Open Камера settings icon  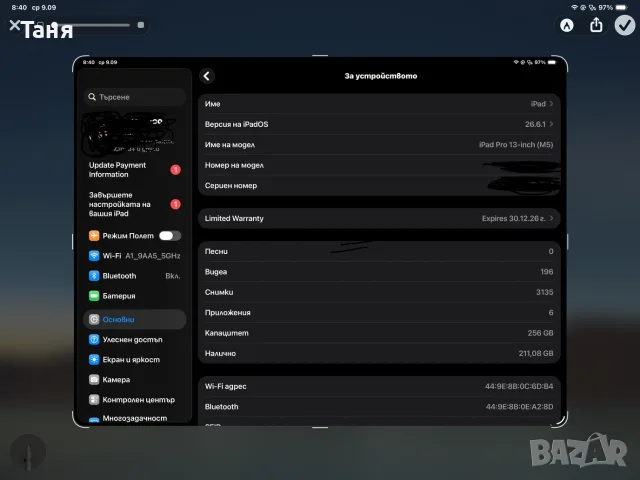point(94,379)
